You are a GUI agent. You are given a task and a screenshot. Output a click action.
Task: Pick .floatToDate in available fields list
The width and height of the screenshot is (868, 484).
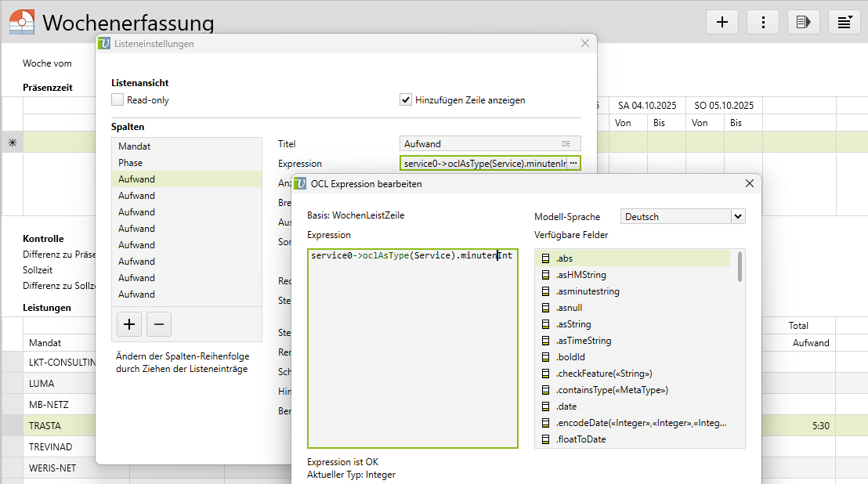580,439
